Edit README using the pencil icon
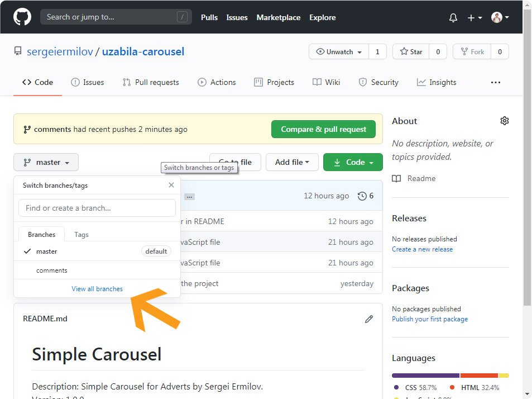The width and height of the screenshot is (532, 399). coord(368,319)
